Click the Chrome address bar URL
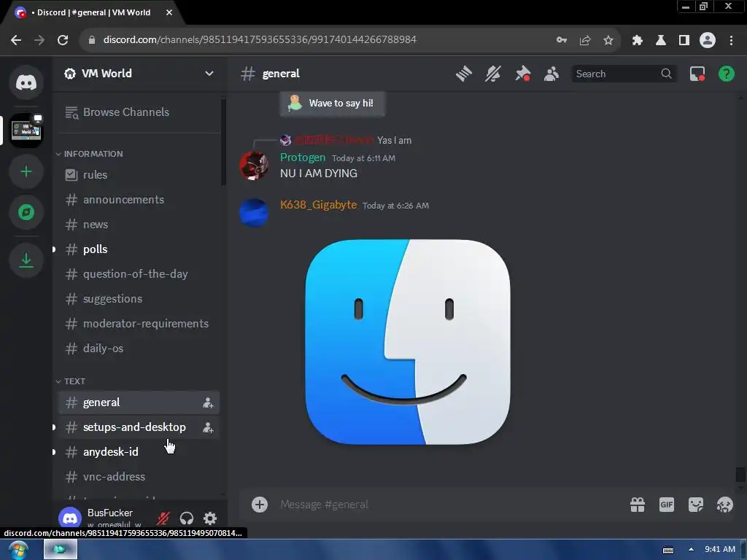 pos(260,40)
